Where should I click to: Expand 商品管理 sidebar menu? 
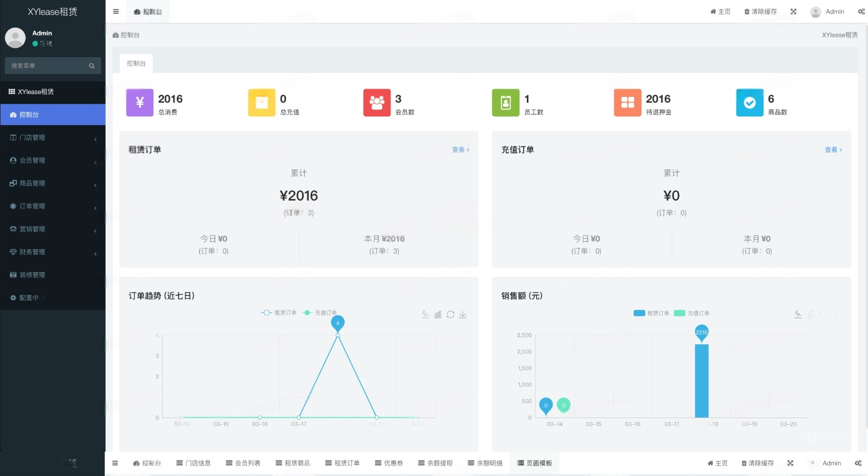[x=53, y=183]
